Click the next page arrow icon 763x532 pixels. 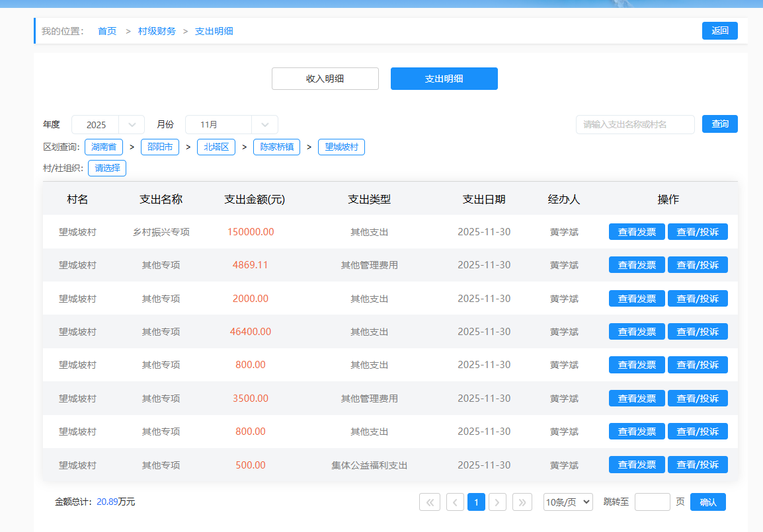pos(497,502)
